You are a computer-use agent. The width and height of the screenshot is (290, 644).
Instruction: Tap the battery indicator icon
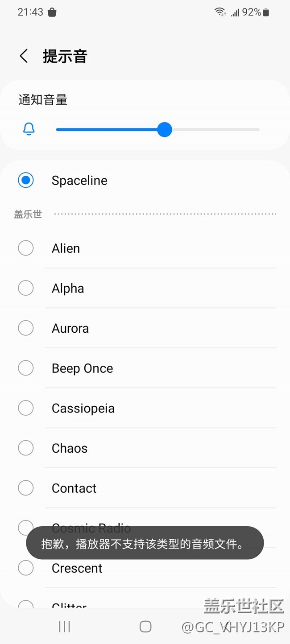[x=266, y=12]
